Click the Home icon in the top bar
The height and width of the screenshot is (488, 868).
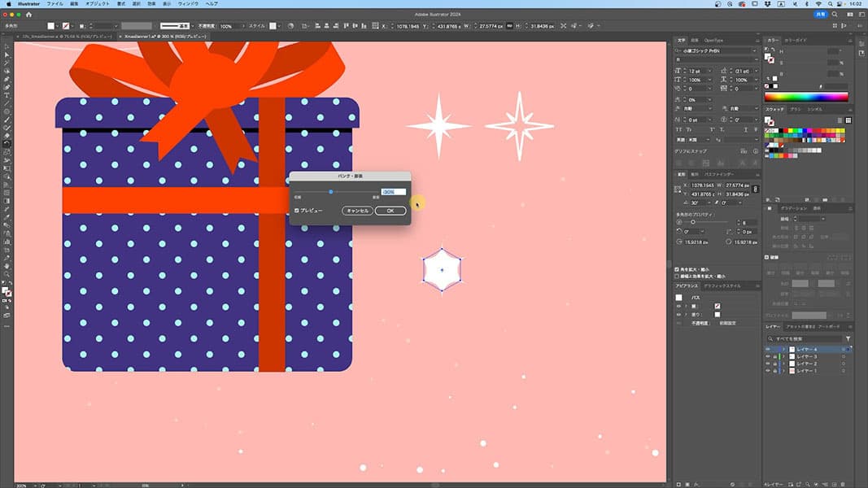coord(29,15)
